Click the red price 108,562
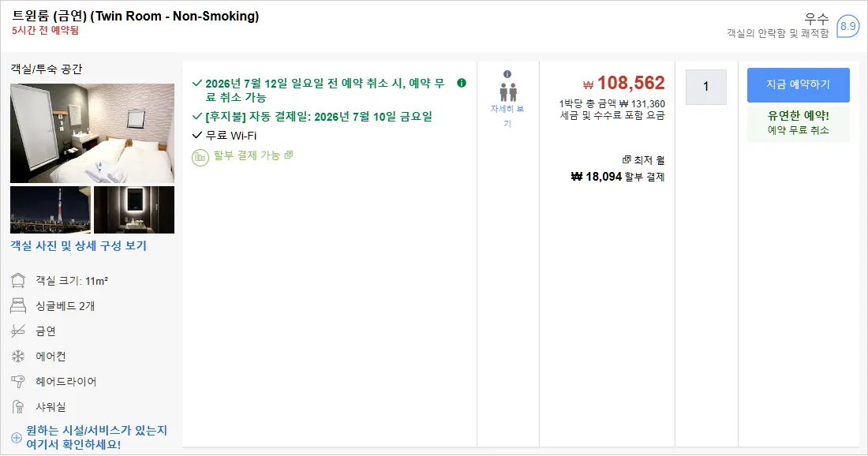Viewport: 868px width, 456px height. 624,83
